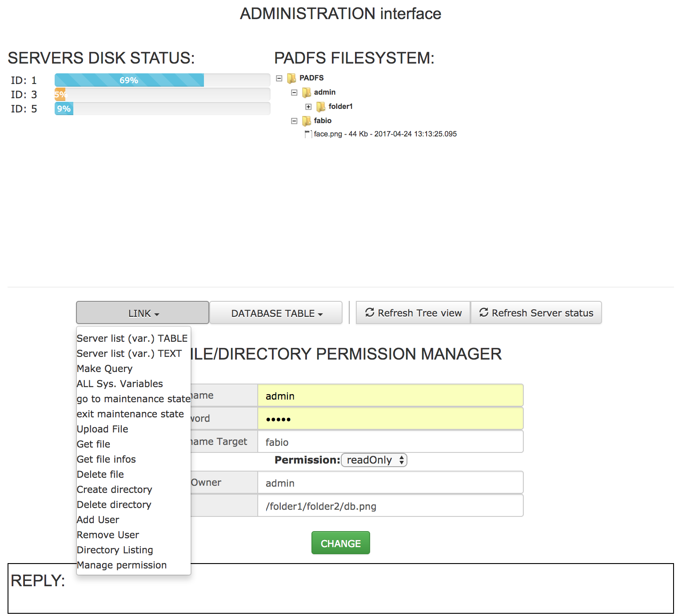This screenshot has width=678, height=616.
Task: Choose exit maintenance state
Action: (x=130, y=414)
